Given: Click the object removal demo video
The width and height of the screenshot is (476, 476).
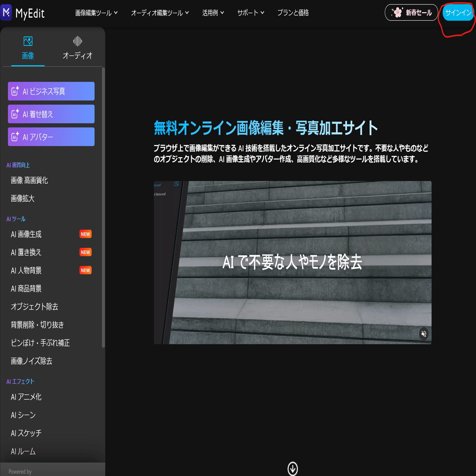Looking at the screenshot, I should [293, 262].
